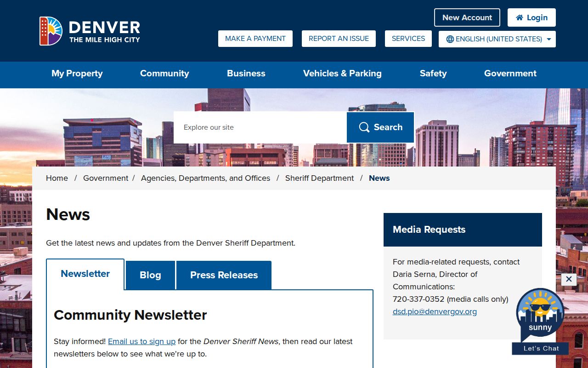Image resolution: width=588 pixels, height=368 pixels.
Task: Go to Home breadcrumb
Action: pyautogui.click(x=57, y=178)
